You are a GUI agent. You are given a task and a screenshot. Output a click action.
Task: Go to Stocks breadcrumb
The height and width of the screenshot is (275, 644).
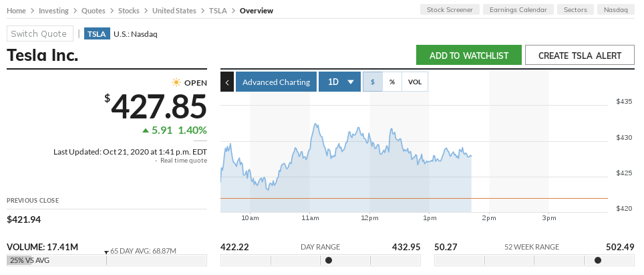[x=128, y=11]
